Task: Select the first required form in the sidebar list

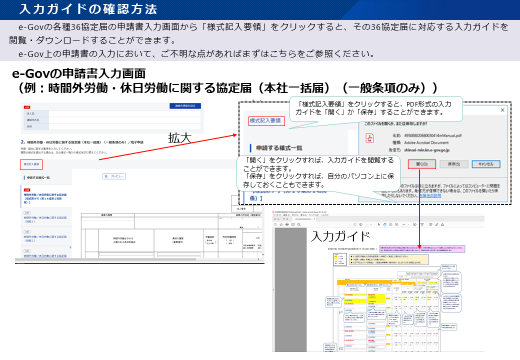Action: coord(45,196)
